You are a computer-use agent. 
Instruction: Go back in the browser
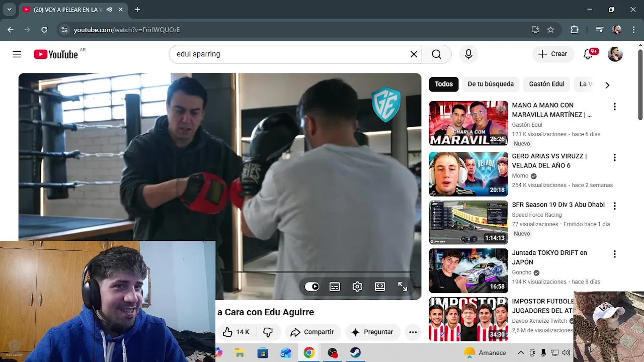[x=11, y=30]
